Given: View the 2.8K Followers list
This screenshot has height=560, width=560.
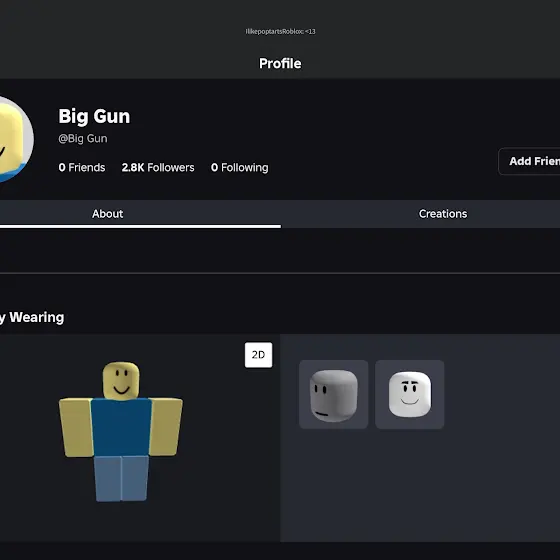Looking at the screenshot, I should coord(158,168).
